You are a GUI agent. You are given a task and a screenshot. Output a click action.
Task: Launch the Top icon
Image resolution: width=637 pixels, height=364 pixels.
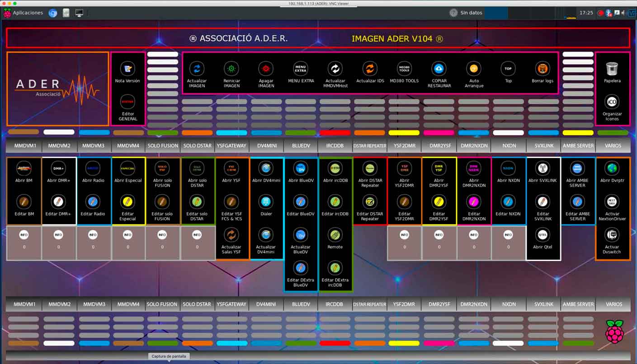[508, 69]
